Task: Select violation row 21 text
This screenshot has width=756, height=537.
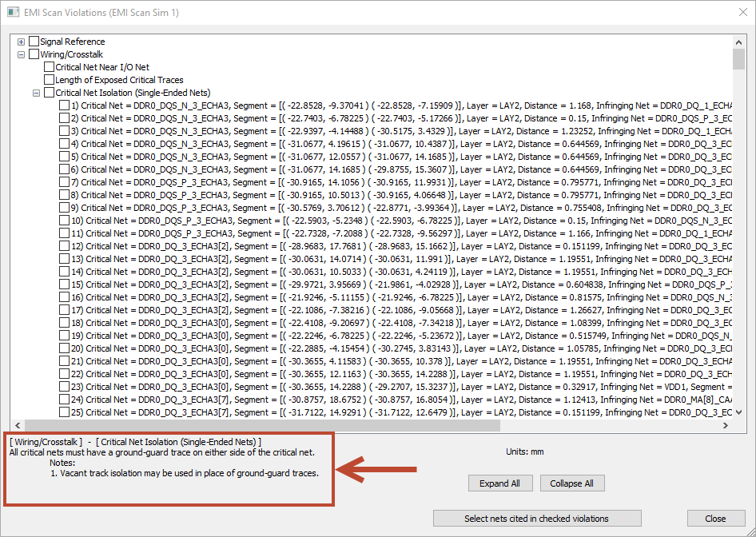Action: pyautogui.click(x=401, y=361)
